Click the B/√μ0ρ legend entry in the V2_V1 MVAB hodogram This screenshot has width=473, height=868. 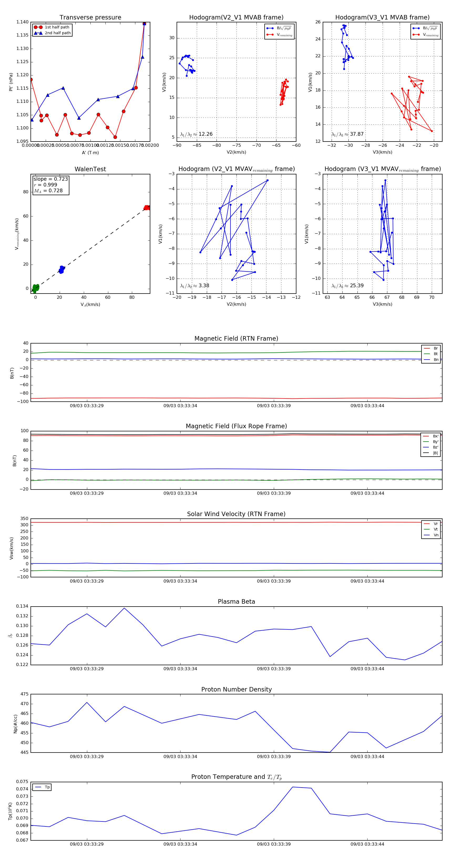(279, 28)
